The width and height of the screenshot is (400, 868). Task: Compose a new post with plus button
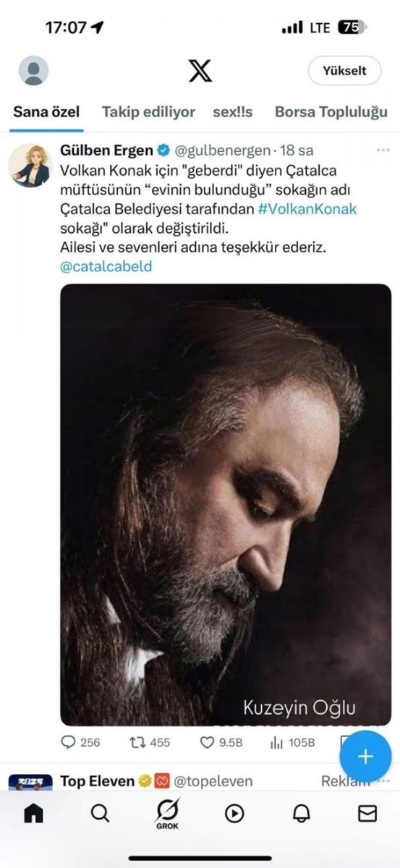coord(365,757)
